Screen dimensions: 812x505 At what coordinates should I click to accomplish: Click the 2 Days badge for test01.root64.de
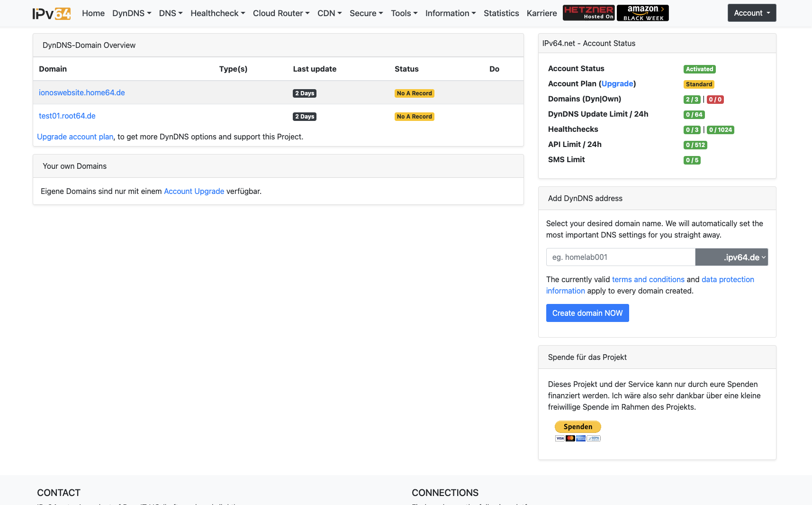(x=304, y=117)
